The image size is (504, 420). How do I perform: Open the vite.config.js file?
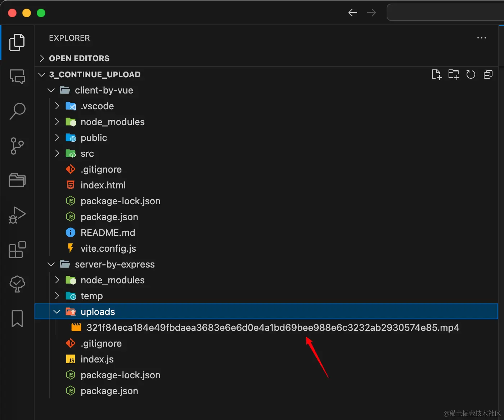tap(266, 248)
